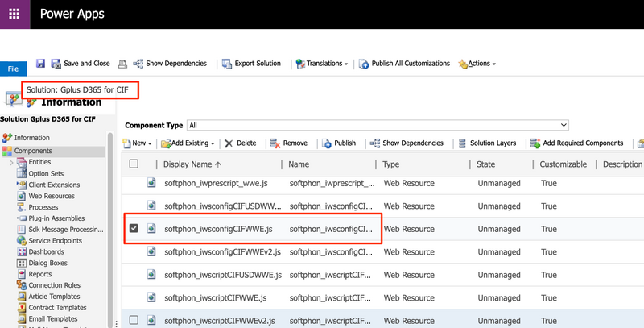
Task: Click the Publish button in component toolbar
Action: pos(339,143)
